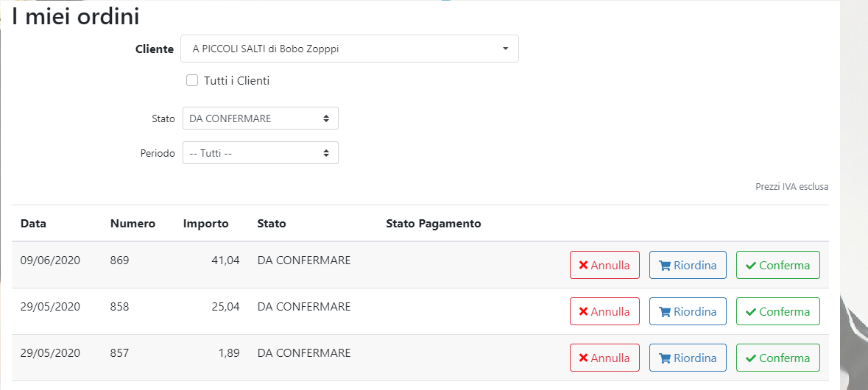Click the Data column header

click(33, 224)
